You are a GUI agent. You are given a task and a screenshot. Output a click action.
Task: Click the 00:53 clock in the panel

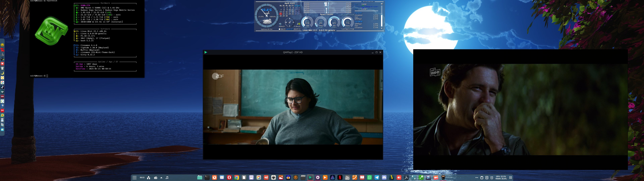click(142, 177)
